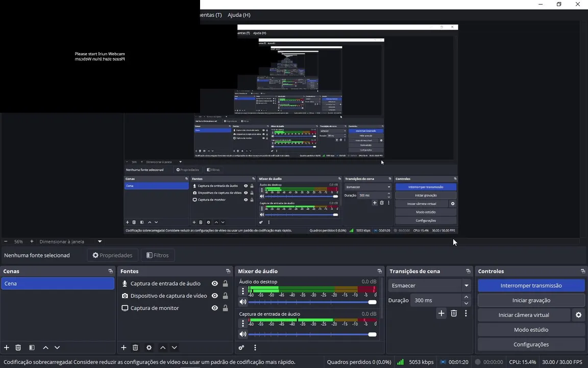This screenshot has height=368, width=588.
Task: Open Ferramentas (T) menu
Action: pos(211,15)
